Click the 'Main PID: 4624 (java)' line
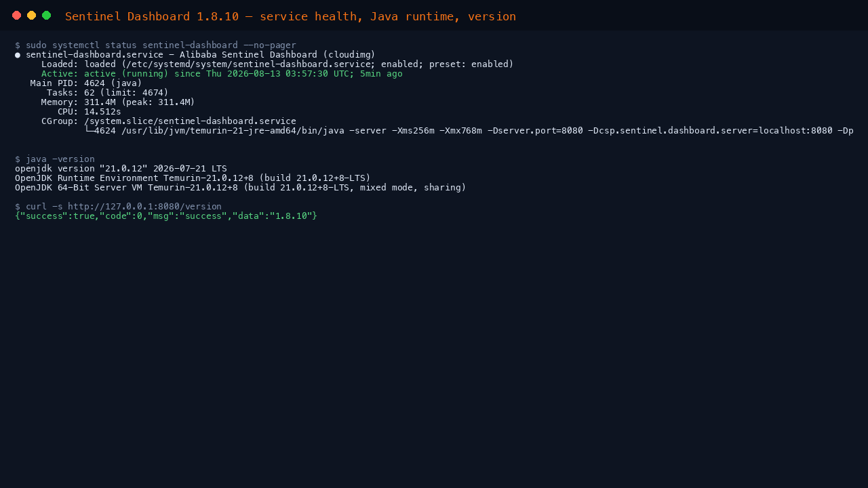 point(86,83)
